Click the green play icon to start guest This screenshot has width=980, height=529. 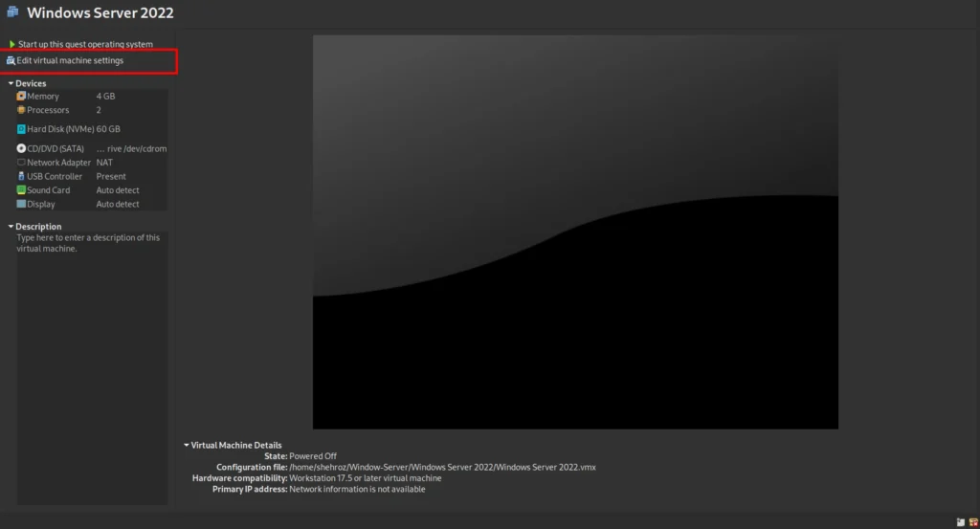tap(11, 44)
